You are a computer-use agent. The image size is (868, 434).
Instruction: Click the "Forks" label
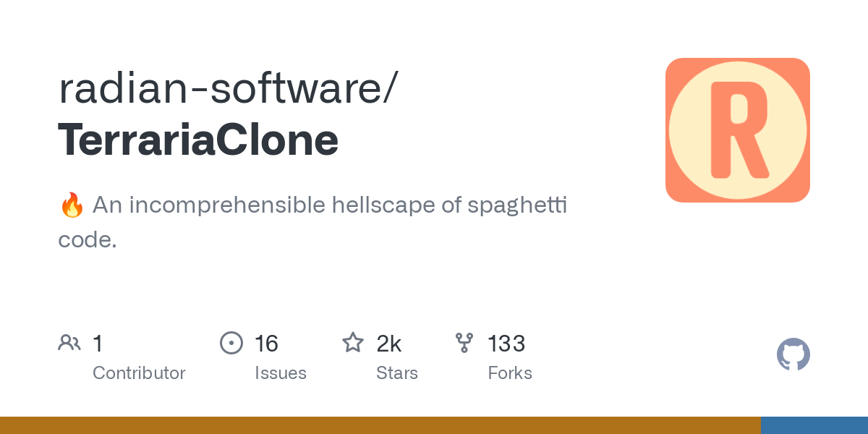[510, 373]
